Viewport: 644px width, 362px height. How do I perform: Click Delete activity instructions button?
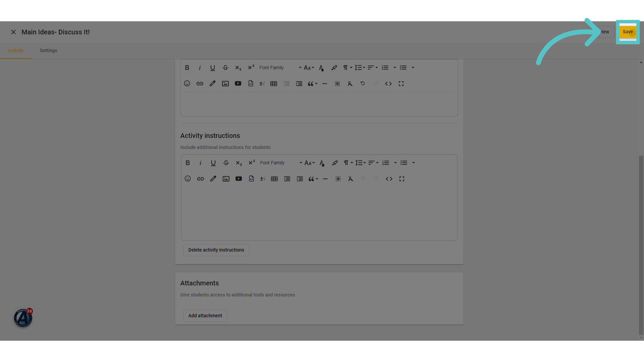point(216,250)
